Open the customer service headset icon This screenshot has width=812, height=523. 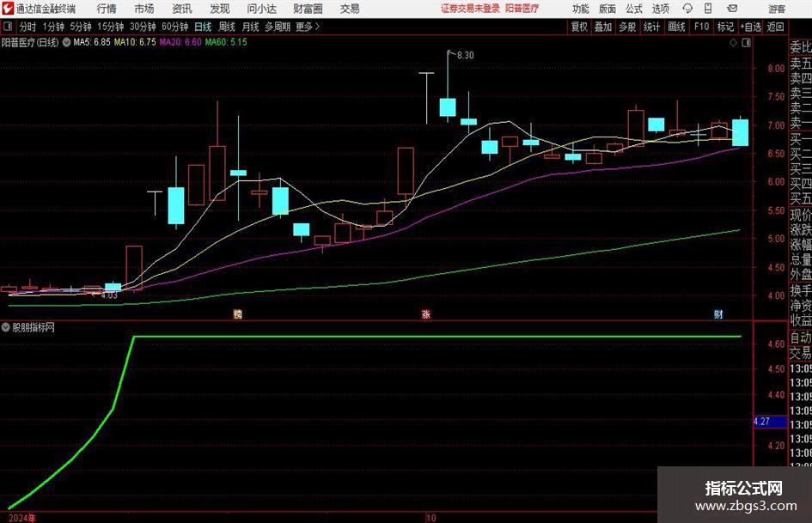point(687,9)
